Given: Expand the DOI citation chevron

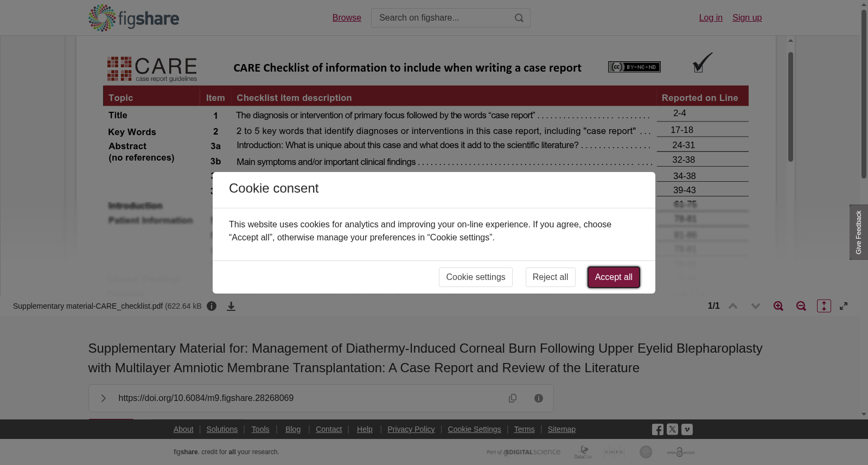Looking at the screenshot, I should pos(103,398).
